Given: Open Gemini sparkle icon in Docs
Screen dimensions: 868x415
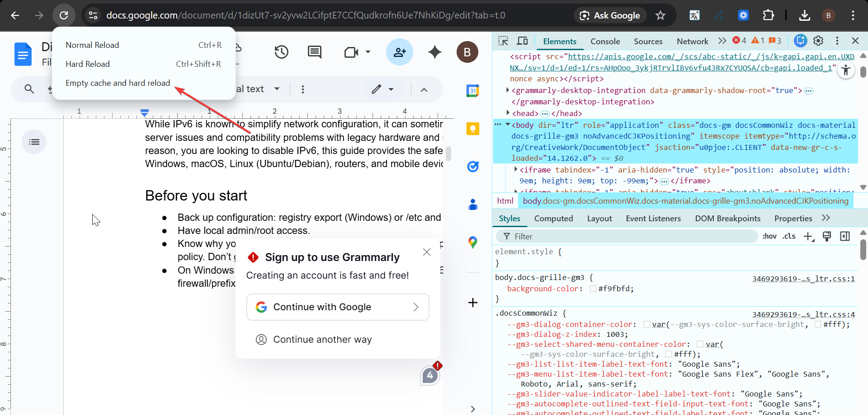Looking at the screenshot, I should (434, 52).
